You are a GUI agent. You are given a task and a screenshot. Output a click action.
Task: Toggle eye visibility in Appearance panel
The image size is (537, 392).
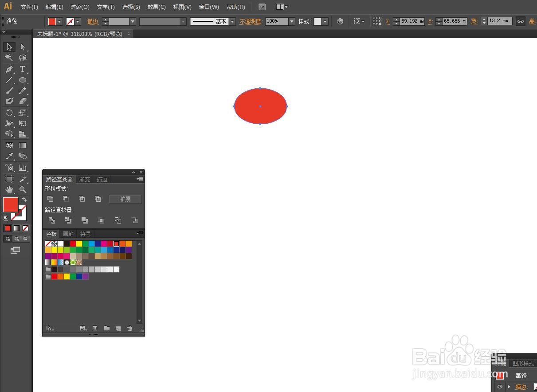tap(500, 387)
